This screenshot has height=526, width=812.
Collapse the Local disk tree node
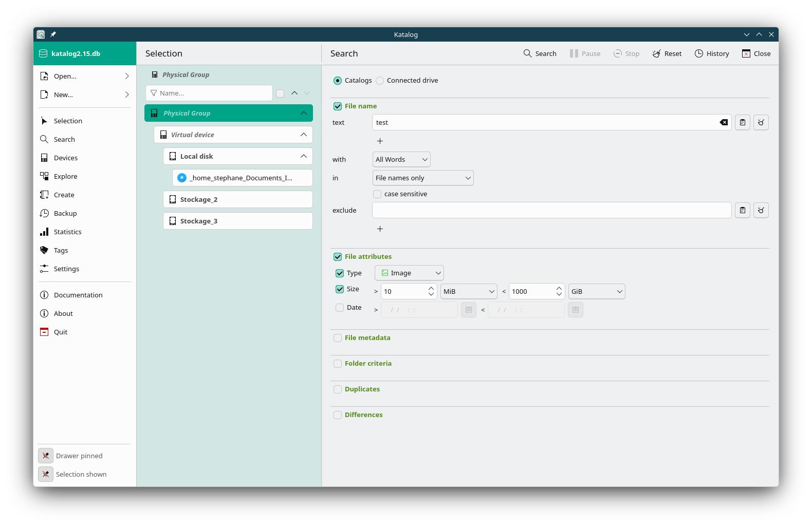304,156
